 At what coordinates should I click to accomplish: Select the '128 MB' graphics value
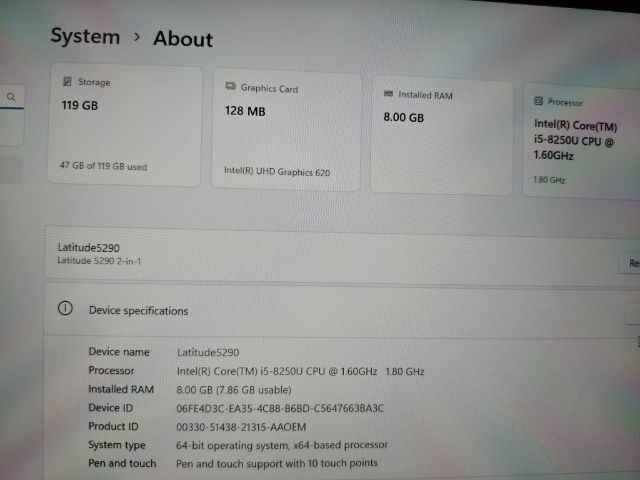click(245, 111)
